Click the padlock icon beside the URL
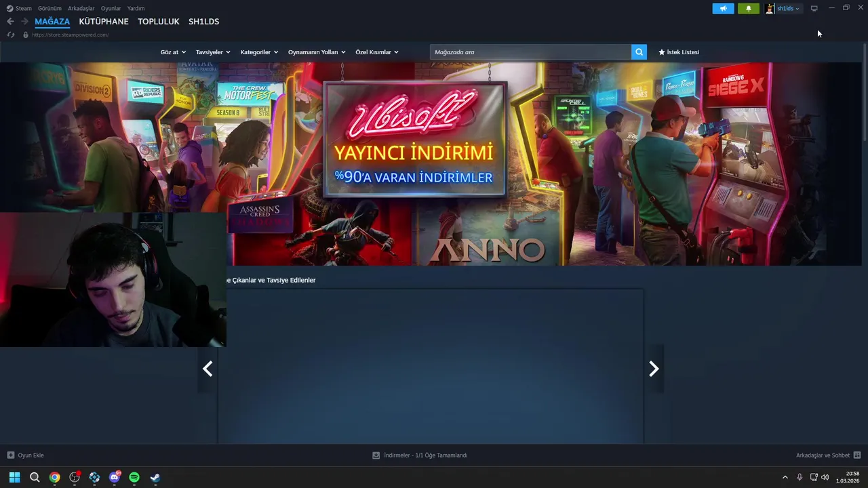 coord(26,35)
